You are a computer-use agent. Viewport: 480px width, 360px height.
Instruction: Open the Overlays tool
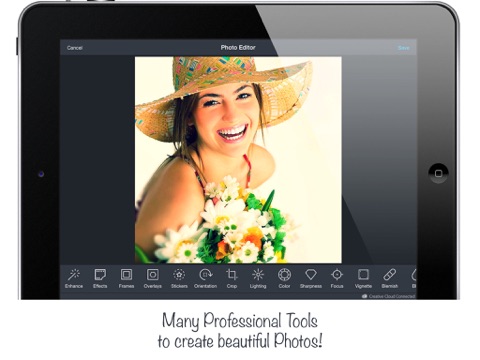point(153,278)
